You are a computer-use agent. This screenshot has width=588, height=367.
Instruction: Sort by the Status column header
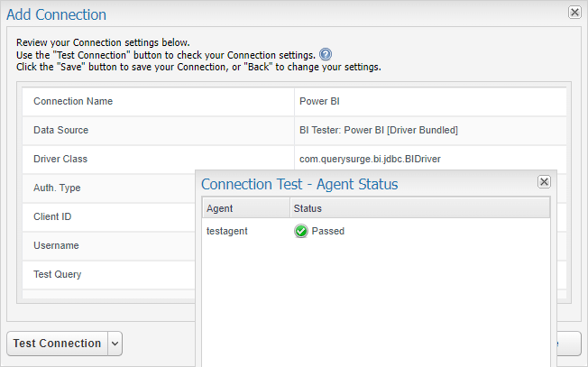coord(420,208)
